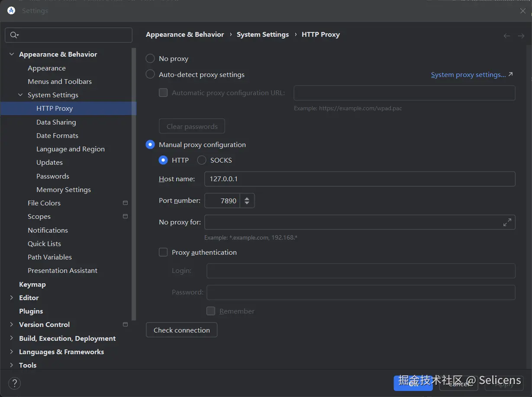Expand the Editor section
The width and height of the screenshot is (532, 397).
click(x=12, y=298)
